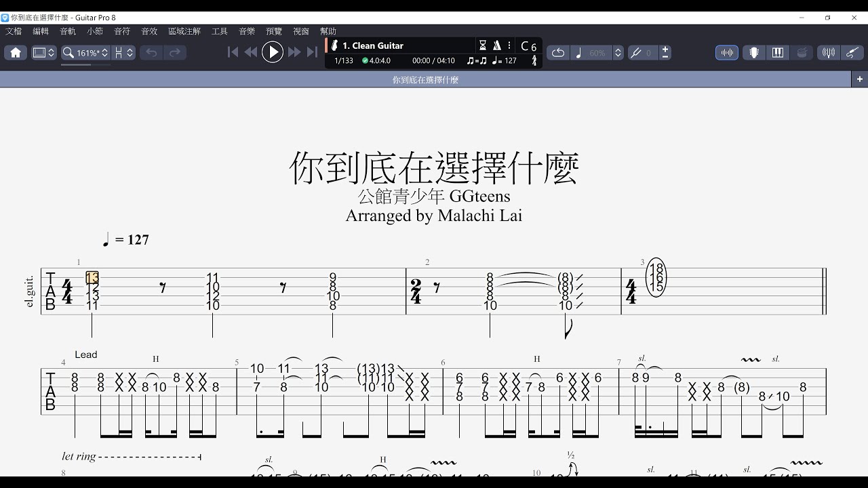Open the 音效 menu

(x=149, y=31)
